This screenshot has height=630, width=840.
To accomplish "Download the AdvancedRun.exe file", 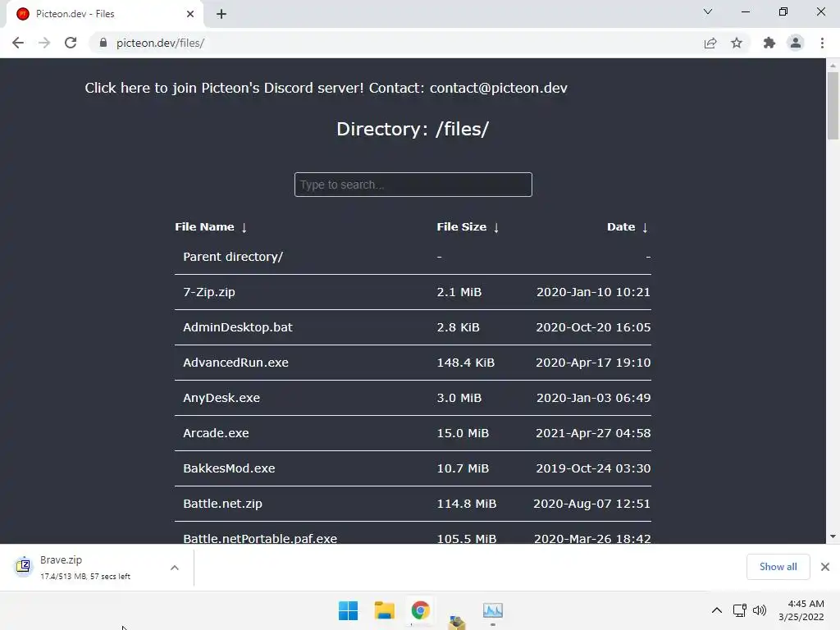I will tap(235, 363).
